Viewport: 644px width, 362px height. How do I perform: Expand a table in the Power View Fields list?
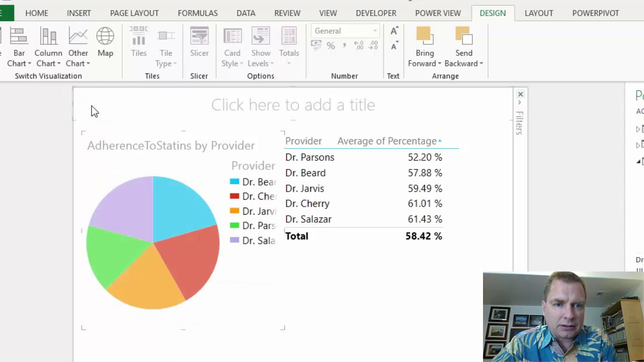638,129
